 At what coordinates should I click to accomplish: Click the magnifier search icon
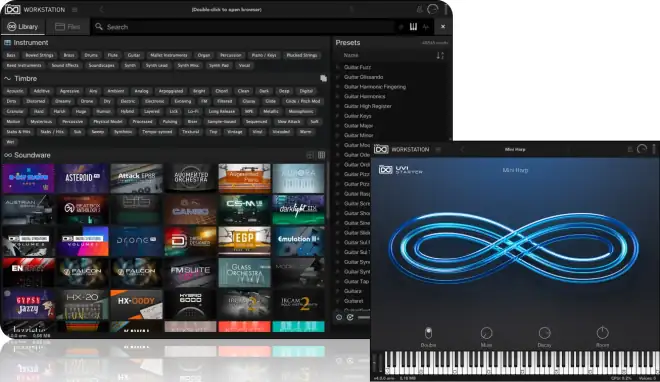[99, 27]
